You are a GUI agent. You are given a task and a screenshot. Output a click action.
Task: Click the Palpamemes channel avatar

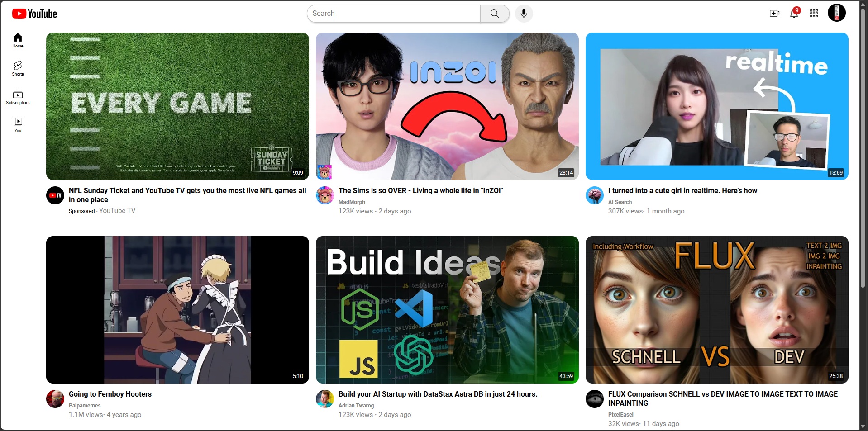(x=55, y=399)
